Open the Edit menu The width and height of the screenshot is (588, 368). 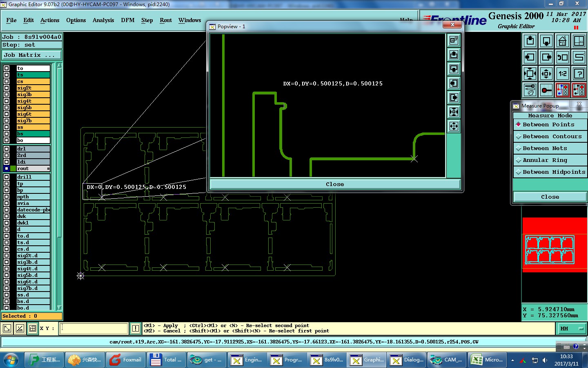pos(29,20)
